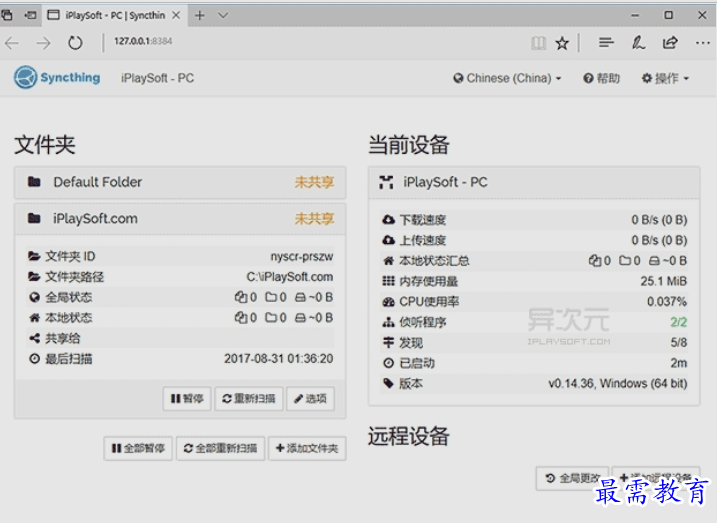The image size is (717, 523).
Task: Open a new browser tab
Action: point(200,15)
